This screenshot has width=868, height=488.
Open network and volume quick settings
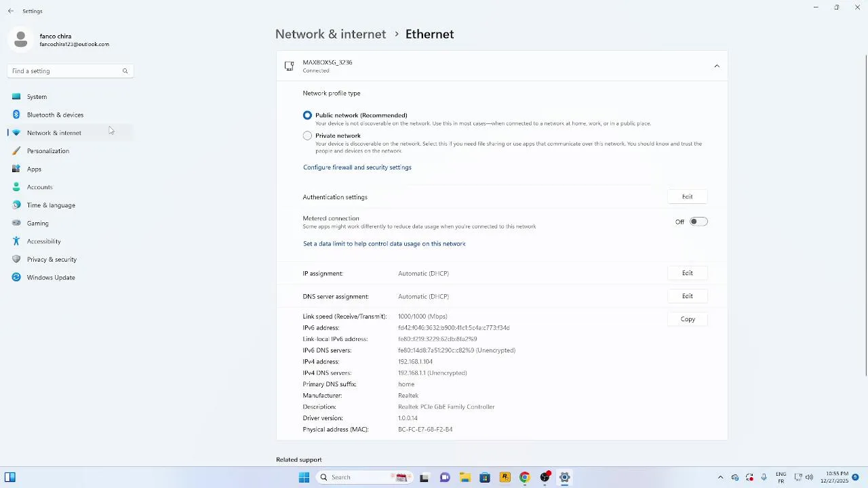point(804,477)
